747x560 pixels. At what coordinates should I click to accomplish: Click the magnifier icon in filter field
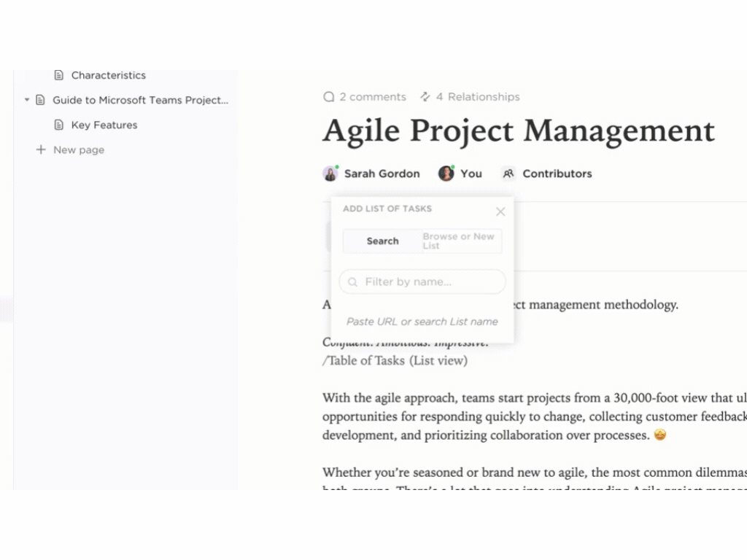(x=352, y=282)
